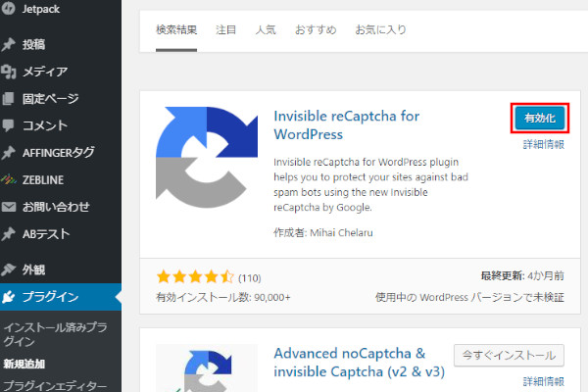Screen dimensions: 588x392
Task: Click the star rating of Invisible reCaptcha
Action: click(x=195, y=277)
